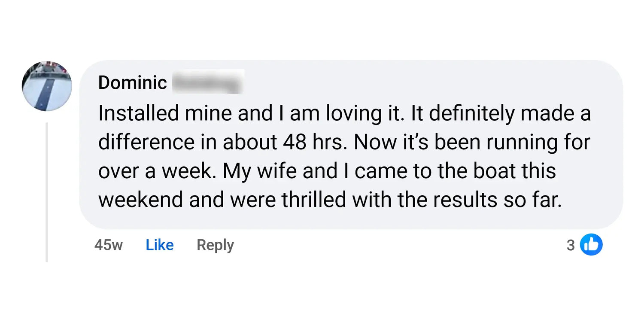The height and width of the screenshot is (322, 644).
Task: View the reaction count of 3
Action: point(570,245)
